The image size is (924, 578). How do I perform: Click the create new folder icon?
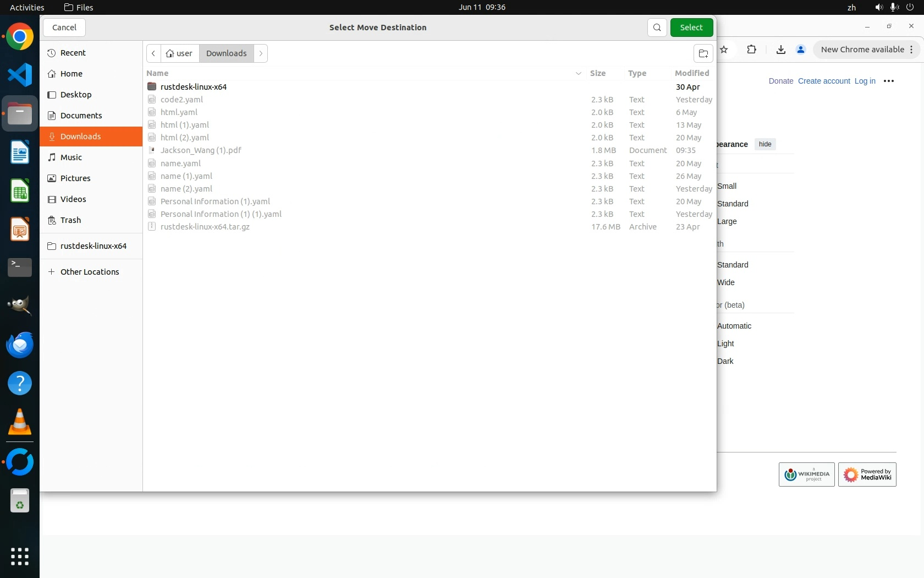pyautogui.click(x=703, y=53)
